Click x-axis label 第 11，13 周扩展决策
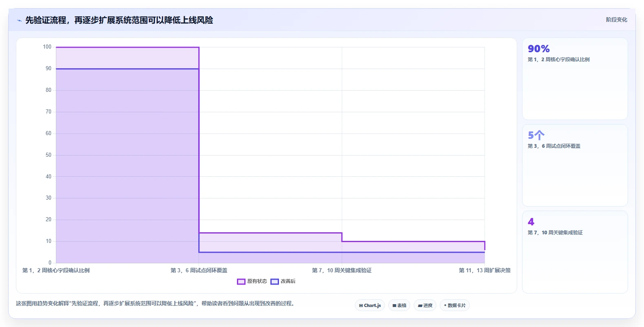The height and width of the screenshot is (327, 644). (485, 270)
